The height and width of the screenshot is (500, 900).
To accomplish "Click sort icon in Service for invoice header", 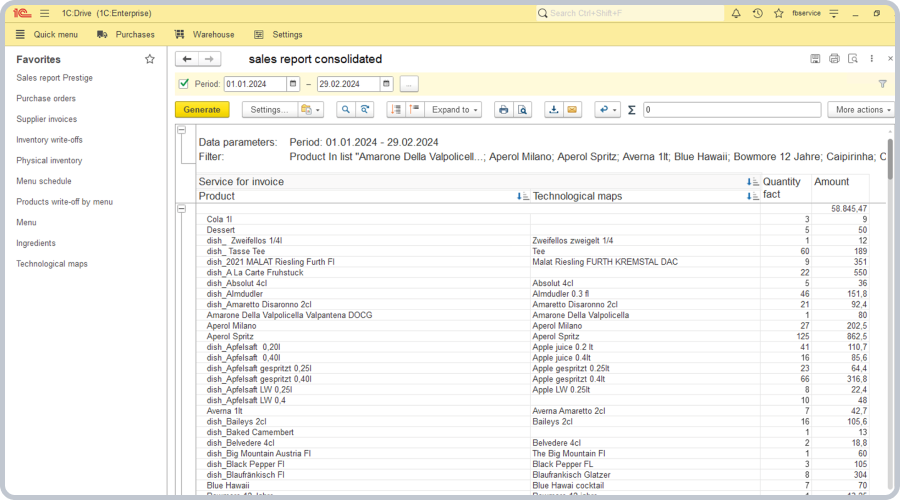I will [752, 182].
